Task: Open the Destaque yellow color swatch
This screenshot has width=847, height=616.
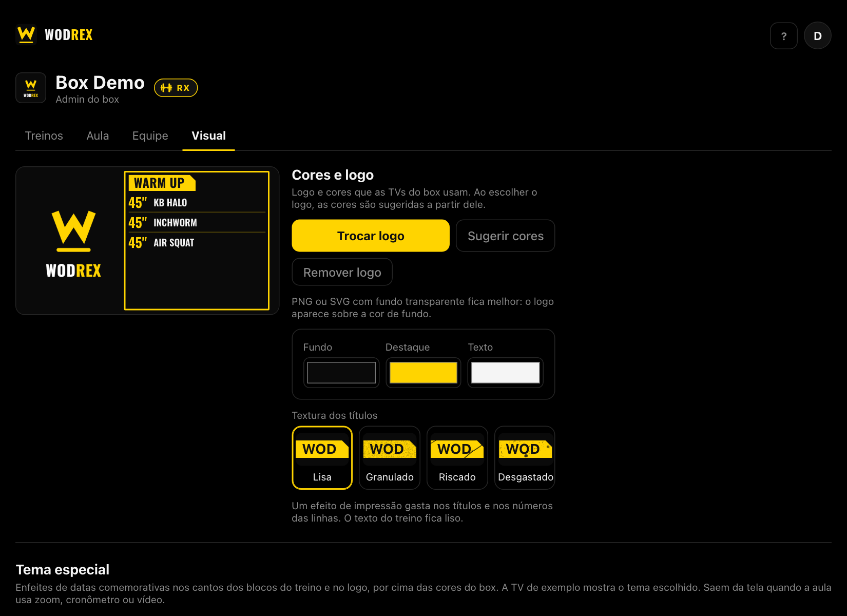Action: (423, 373)
